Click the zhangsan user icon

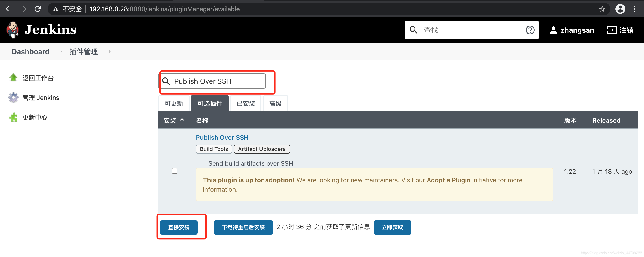553,30
